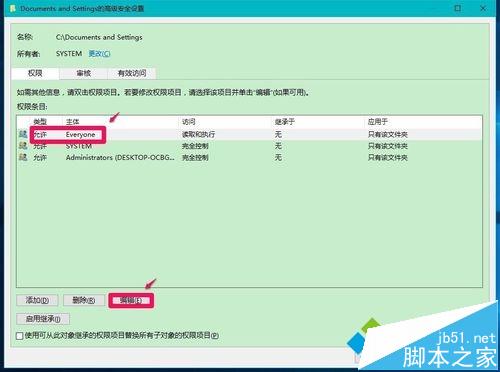Click 无 in the Administrators row
500x372 pixels.
click(x=278, y=157)
